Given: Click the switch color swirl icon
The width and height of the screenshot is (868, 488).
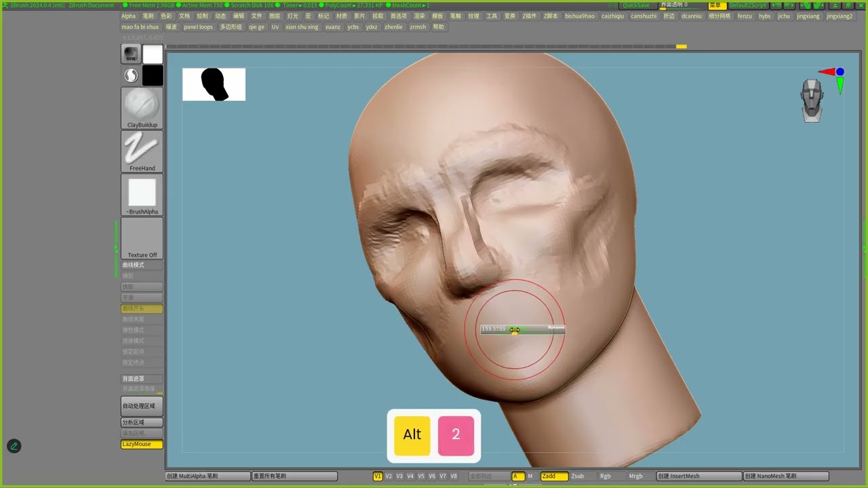Looking at the screenshot, I should point(131,76).
